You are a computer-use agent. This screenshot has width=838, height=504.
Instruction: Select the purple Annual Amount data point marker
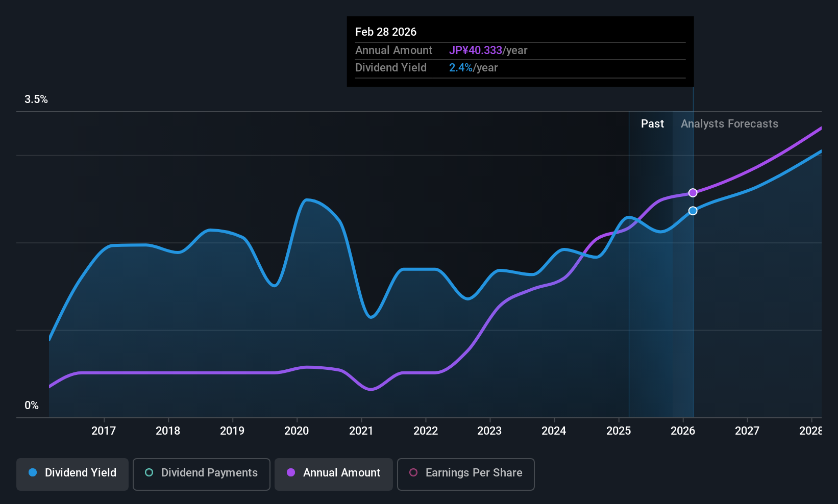(x=693, y=193)
